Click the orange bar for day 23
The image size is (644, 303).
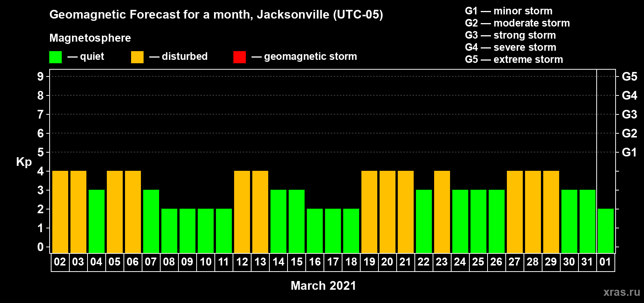pyautogui.click(x=442, y=212)
